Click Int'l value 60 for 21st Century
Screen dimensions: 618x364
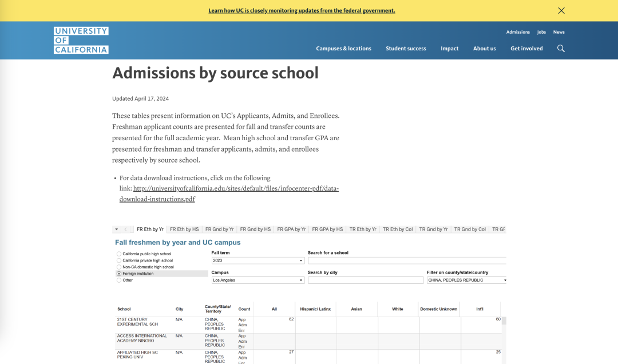498,319
